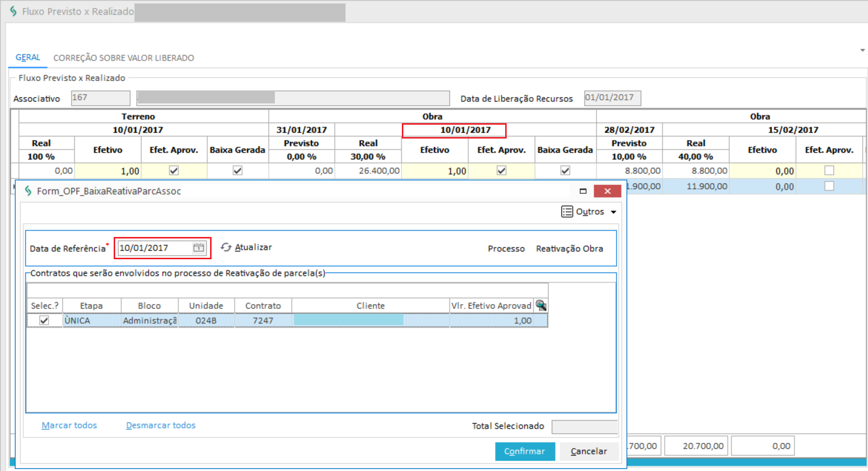Expand the top-right panel dropdown arrow
868x471 pixels.
pos(862,50)
